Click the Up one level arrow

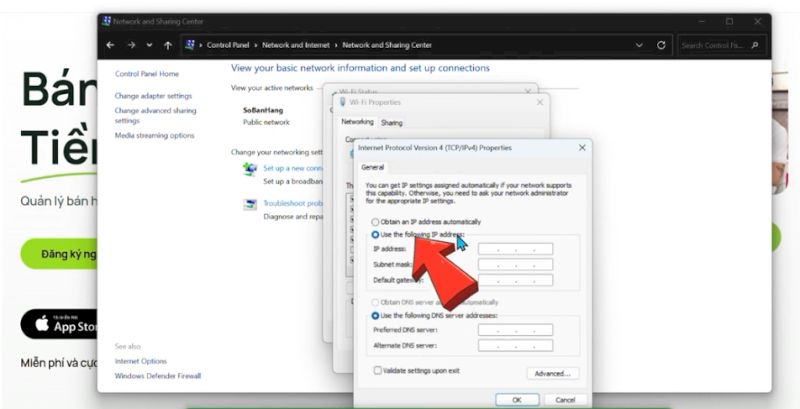[x=168, y=45]
